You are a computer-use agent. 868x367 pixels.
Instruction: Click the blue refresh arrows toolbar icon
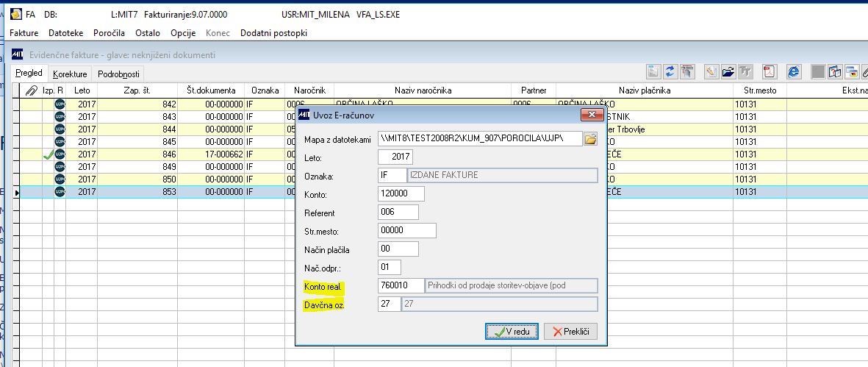671,71
